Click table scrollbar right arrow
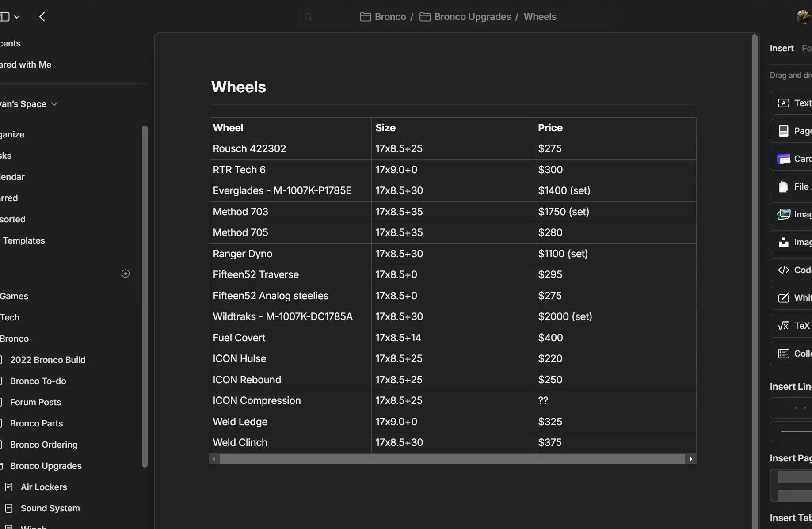This screenshot has height=529, width=812. pos(691,459)
